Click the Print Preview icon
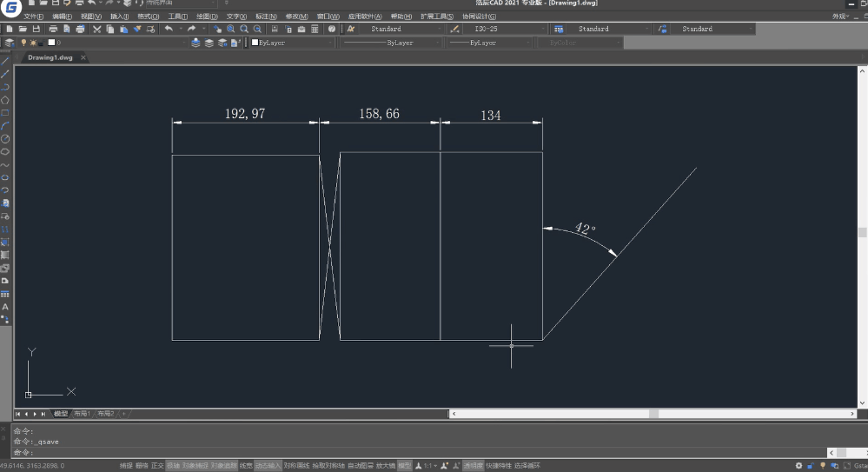Image resolution: width=868 pixels, height=472 pixels. click(66, 29)
